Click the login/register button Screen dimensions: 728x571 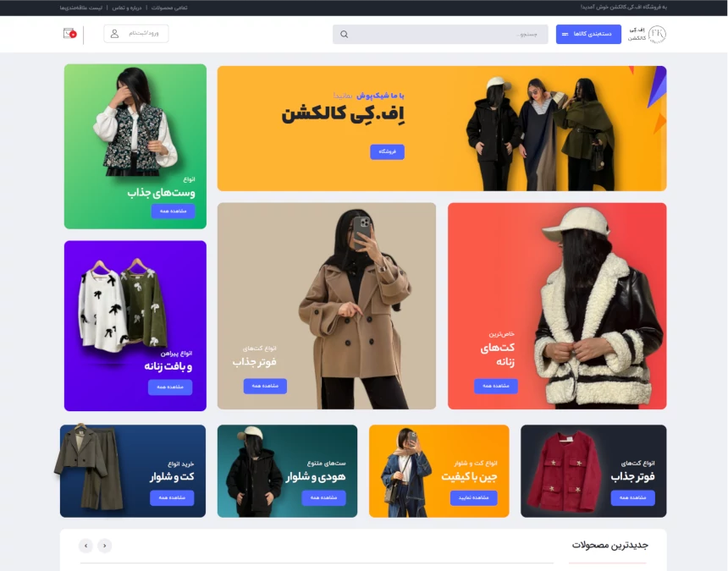coord(136,34)
